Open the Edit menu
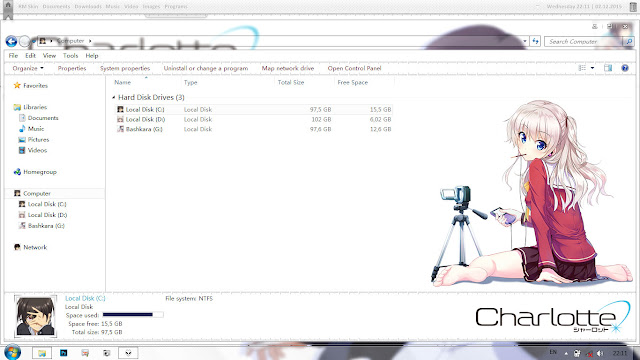 point(31,56)
